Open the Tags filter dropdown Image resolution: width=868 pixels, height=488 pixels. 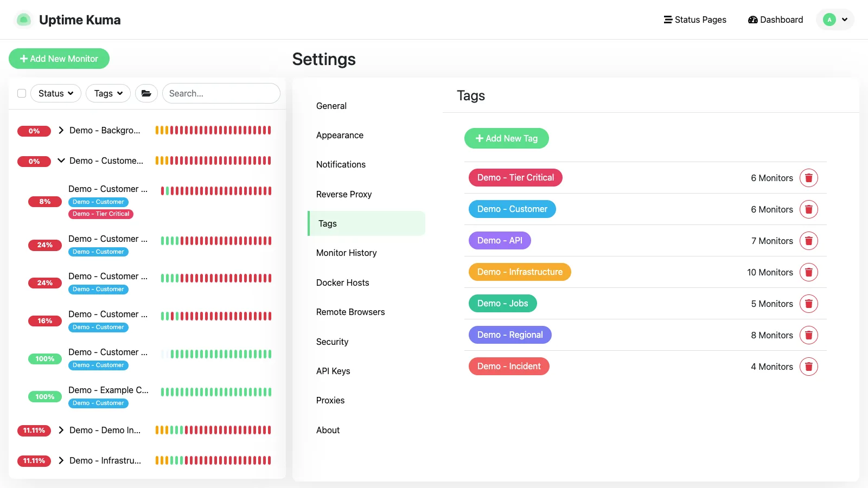(108, 93)
